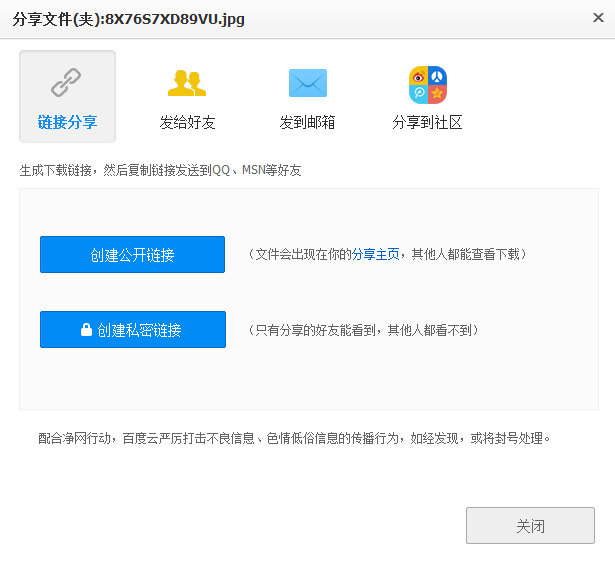Viewport: 615px width, 564px height.
Task: Click the text 生成下载链接，然后复制链接发送到QQ、MSN等好友
Action: [160, 170]
